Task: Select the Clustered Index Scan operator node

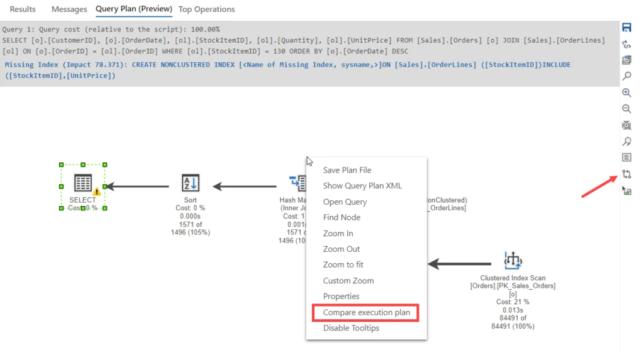Action: (x=513, y=261)
